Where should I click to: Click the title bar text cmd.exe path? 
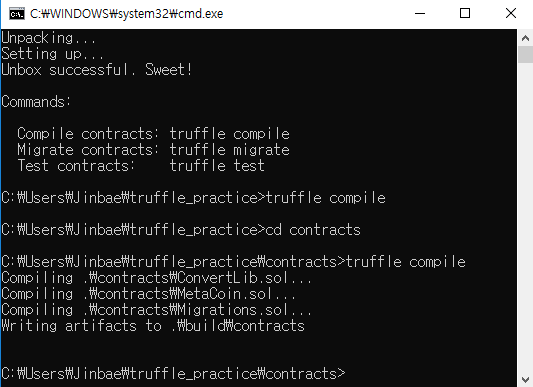(126, 14)
